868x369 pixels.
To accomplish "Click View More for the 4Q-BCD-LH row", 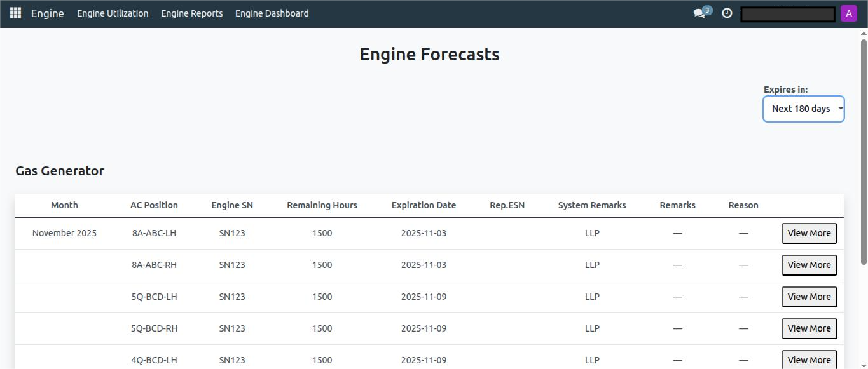I will 809,359.
